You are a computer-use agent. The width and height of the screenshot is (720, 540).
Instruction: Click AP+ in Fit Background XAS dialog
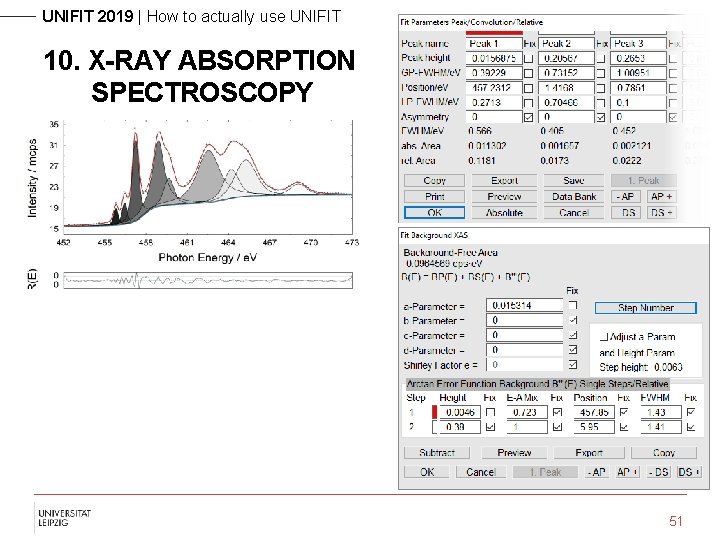[x=627, y=472]
